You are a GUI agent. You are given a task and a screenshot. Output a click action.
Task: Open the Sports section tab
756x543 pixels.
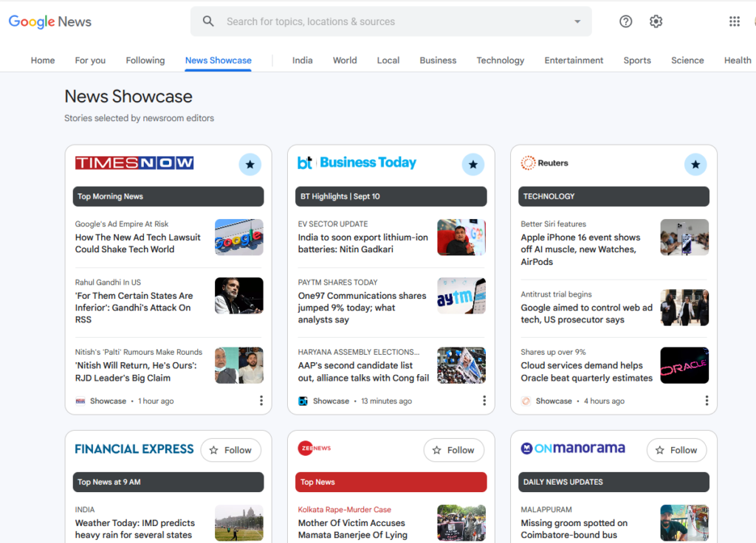pos(637,60)
